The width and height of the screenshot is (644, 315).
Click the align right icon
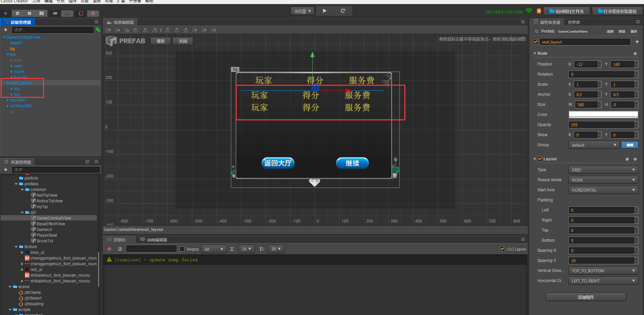[x=154, y=30]
